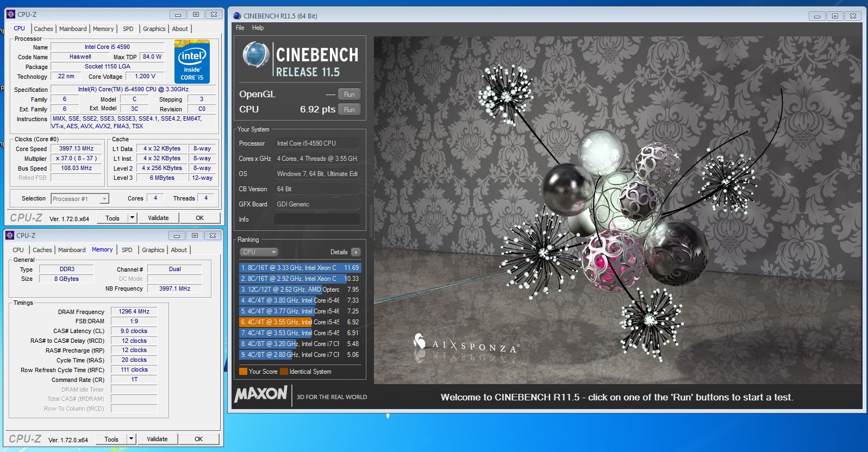
Task: Switch to Graphics tab in top CPU-Z
Action: (154, 29)
